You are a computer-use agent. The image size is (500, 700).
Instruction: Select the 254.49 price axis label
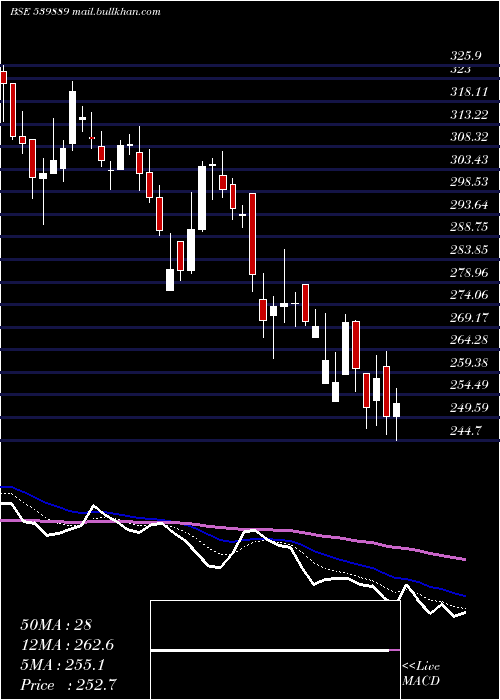(x=469, y=385)
